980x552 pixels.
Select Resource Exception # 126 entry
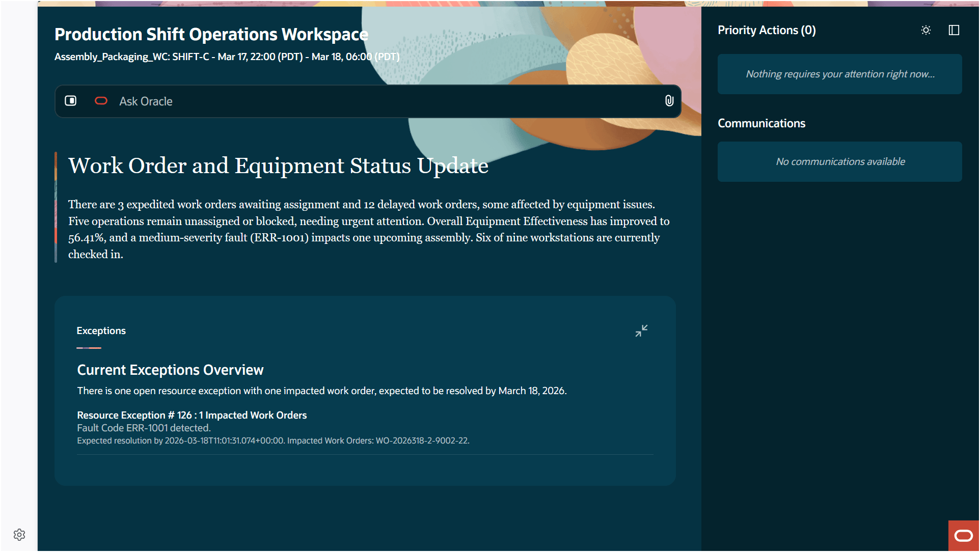pyautogui.click(x=192, y=415)
